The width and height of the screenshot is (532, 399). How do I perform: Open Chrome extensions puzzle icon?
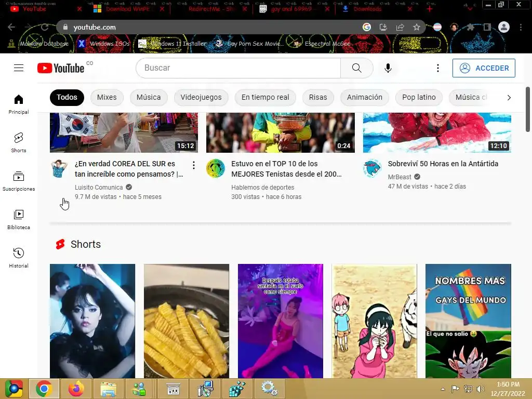pyautogui.click(x=471, y=27)
